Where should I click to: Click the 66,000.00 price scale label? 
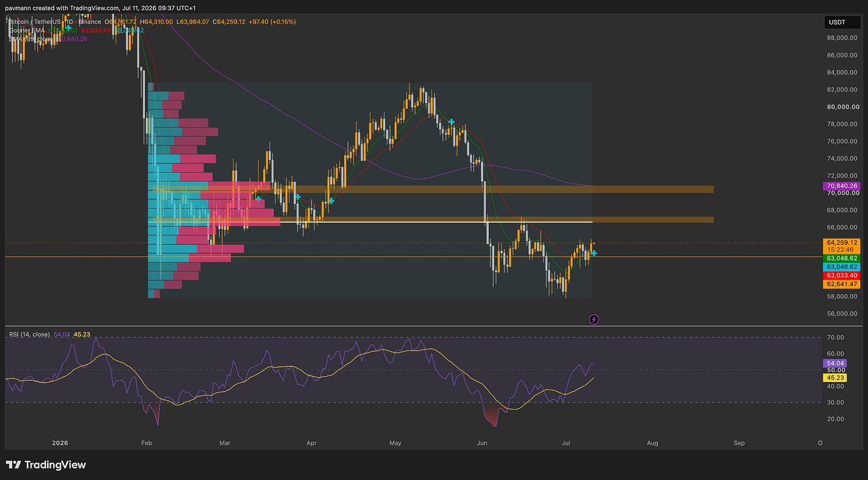pyautogui.click(x=841, y=227)
